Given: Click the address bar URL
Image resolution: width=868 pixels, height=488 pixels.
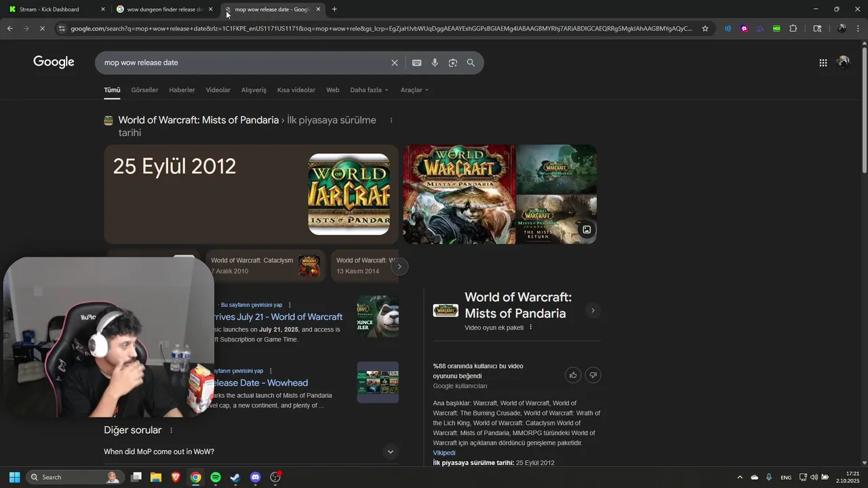Looking at the screenshot, I should pos(381,28).
